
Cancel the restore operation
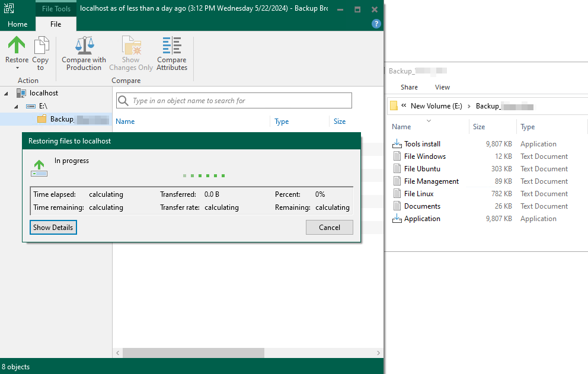(x=329, y=228)
